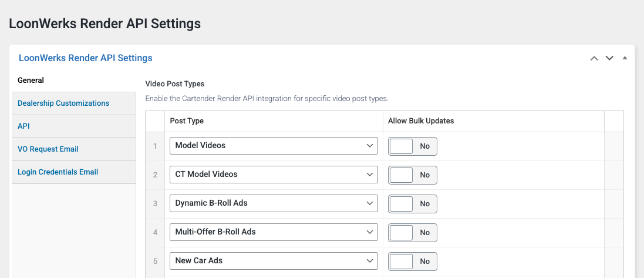Viewport: 644px width, 278px height.
Task: Expand the Dynamic B-Roll Ads dropdown
Action: point(274,203)
